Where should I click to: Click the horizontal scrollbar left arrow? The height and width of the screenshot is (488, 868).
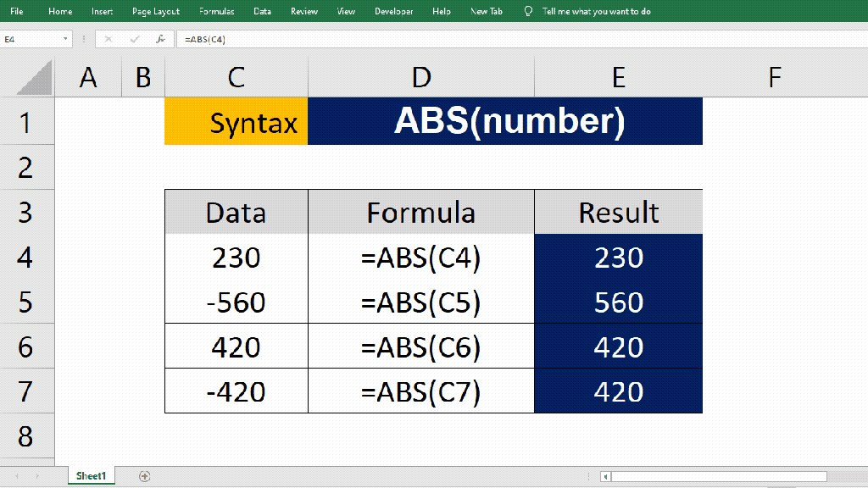pyautogui.click(x=609, y=477)
